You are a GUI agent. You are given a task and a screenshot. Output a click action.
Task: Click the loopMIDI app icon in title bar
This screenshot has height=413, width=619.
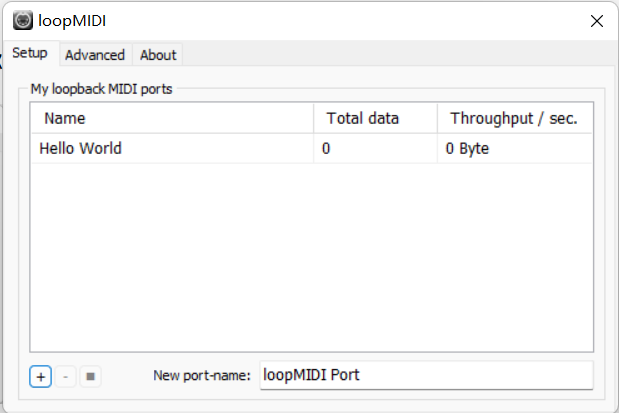(23, 21)
